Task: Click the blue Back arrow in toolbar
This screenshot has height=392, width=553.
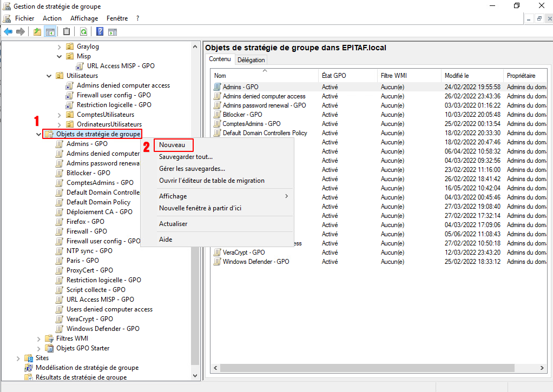Action: 8,32
